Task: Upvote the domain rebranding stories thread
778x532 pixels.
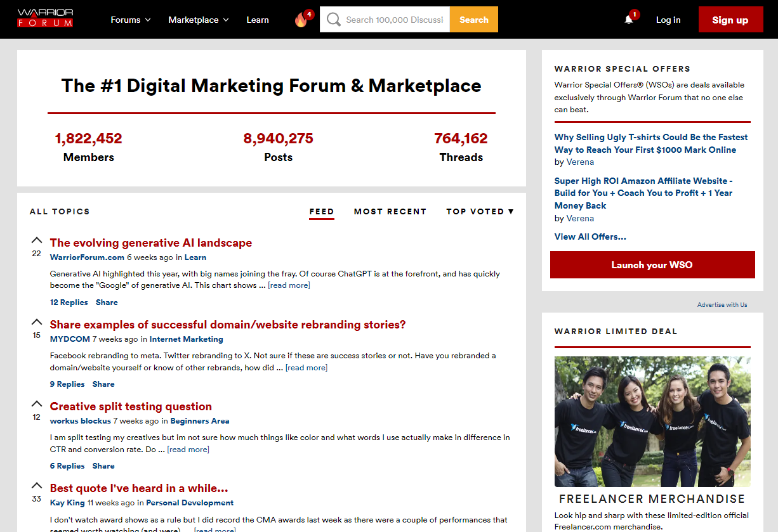Action: tap(36, 322)
